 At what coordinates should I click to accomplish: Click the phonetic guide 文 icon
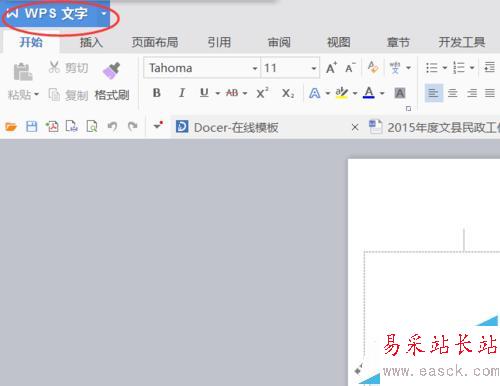[x=395, y=68]
